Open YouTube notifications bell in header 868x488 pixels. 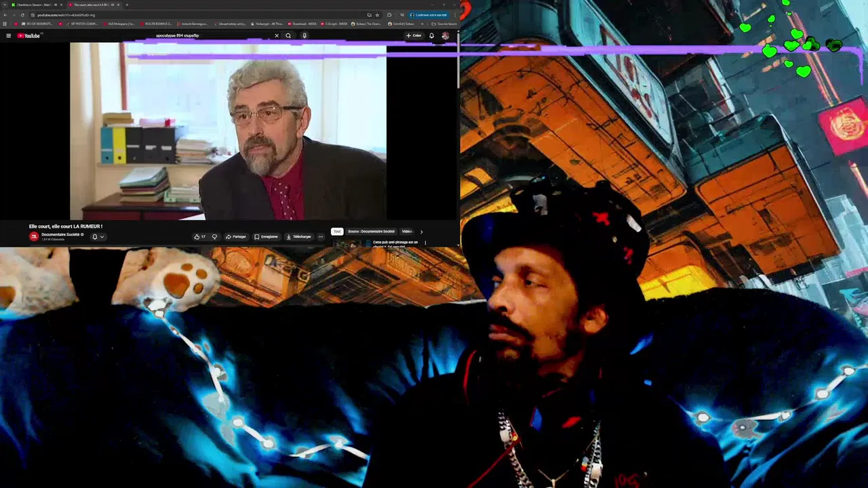click(x=431, y=36)
